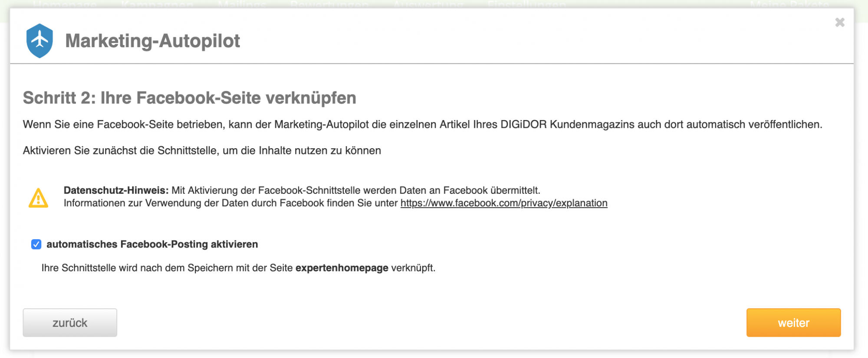Select the Mailings menu item
This screenshot has width=868, height=358.
pyautogui.click(x=242, y=4)
